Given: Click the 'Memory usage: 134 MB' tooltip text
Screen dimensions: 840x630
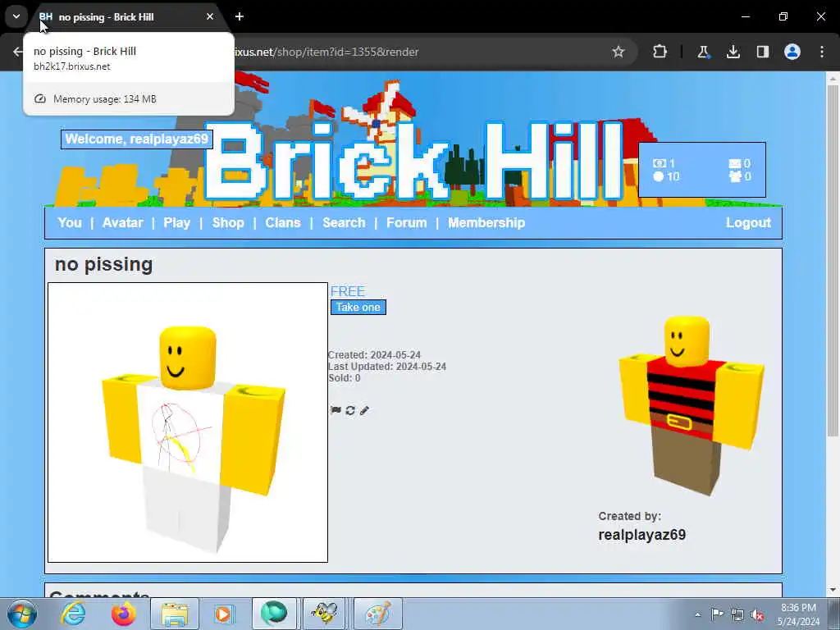Looking at the screenshot, I should point(105,99).
